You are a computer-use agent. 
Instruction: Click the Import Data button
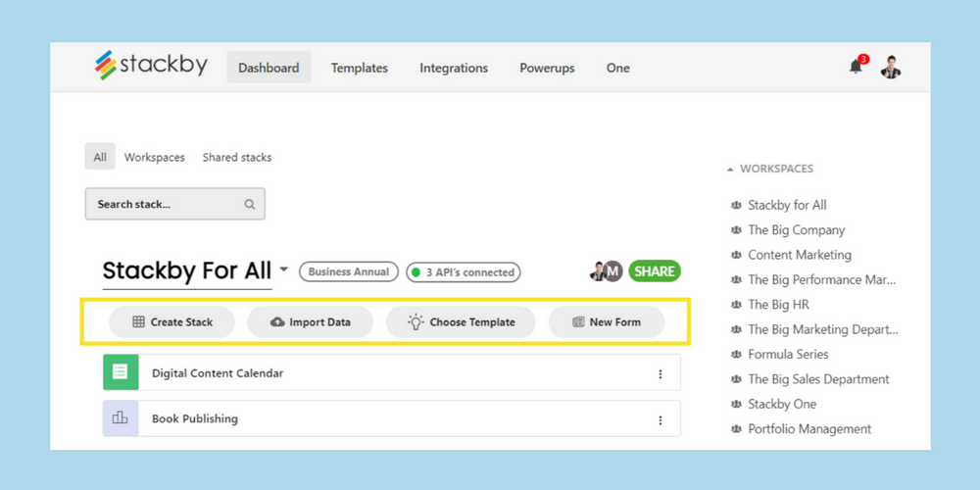pyautogui.click(x=310, y=321)
